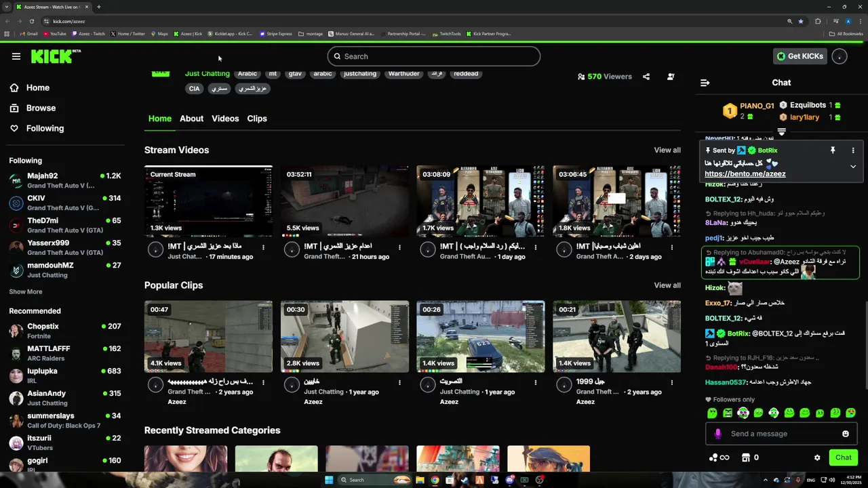868x488 pixels.
Task: Click the browser bookmark star icon
Action: coord(801,21)
